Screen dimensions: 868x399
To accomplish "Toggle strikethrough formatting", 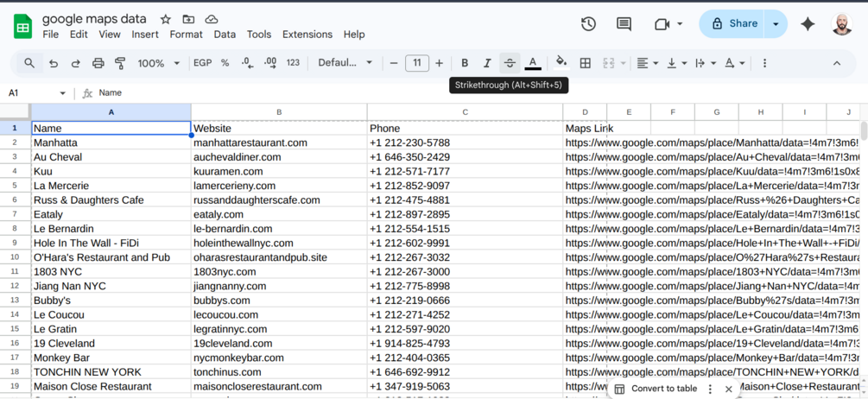I will pyautogui.click(x=510, y=63).
